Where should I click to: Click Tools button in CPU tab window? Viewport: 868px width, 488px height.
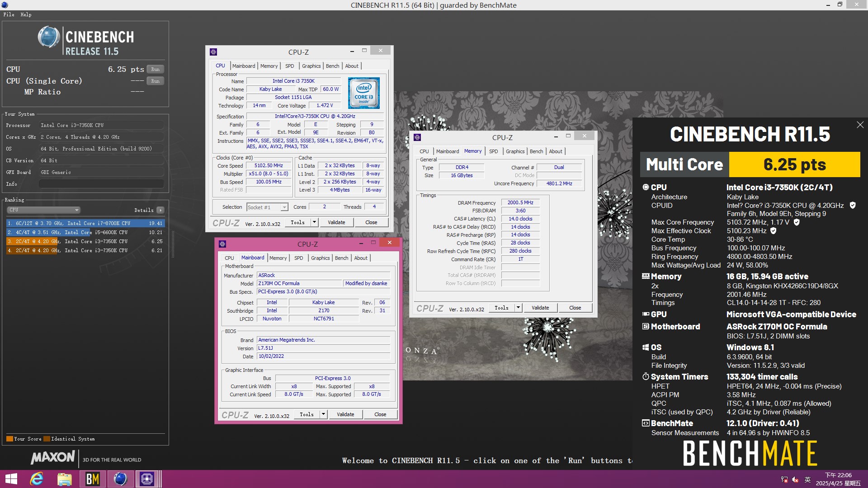point(298,222)
